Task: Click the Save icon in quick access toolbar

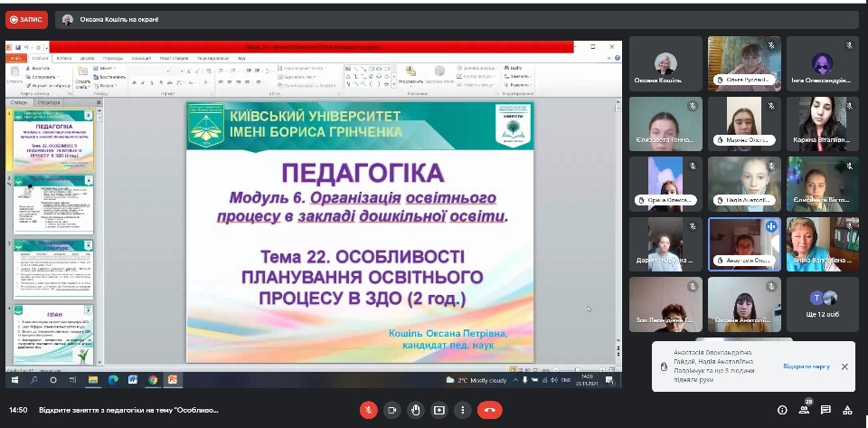Action: click(18, 48)
